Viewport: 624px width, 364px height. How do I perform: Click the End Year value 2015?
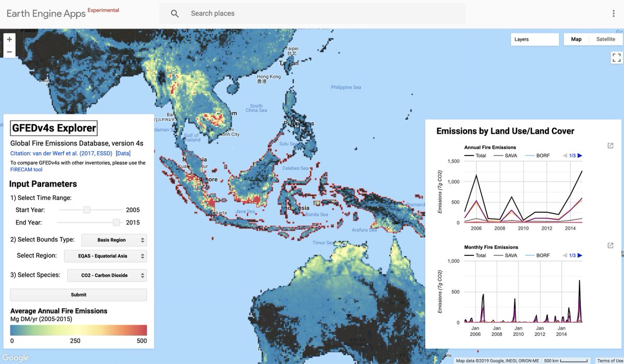[133, 223]
